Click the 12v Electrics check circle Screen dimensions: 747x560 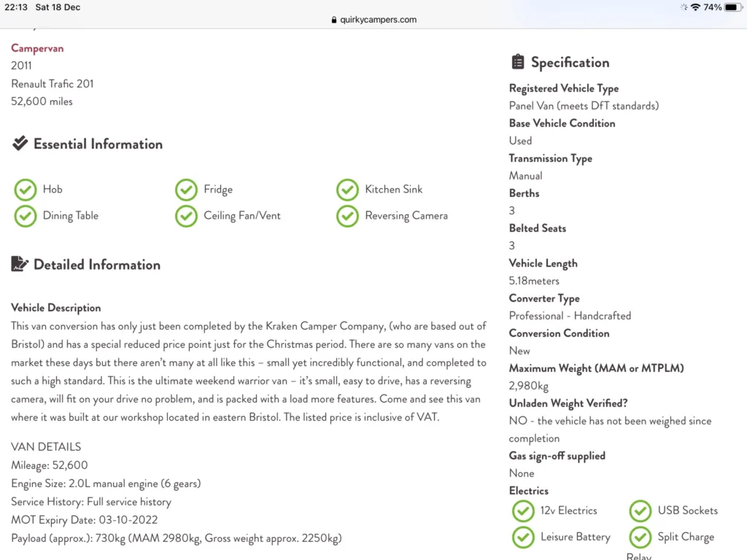[x=523, y=511]
